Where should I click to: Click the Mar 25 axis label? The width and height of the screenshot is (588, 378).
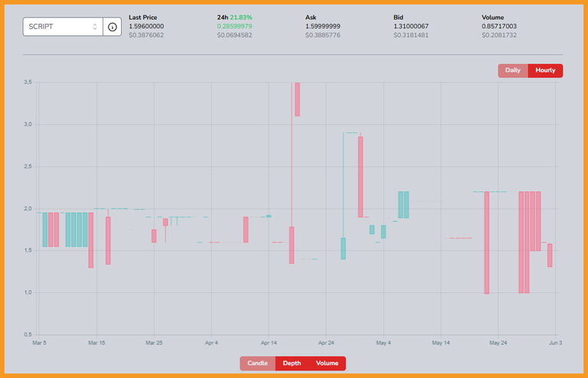[154, 343]
